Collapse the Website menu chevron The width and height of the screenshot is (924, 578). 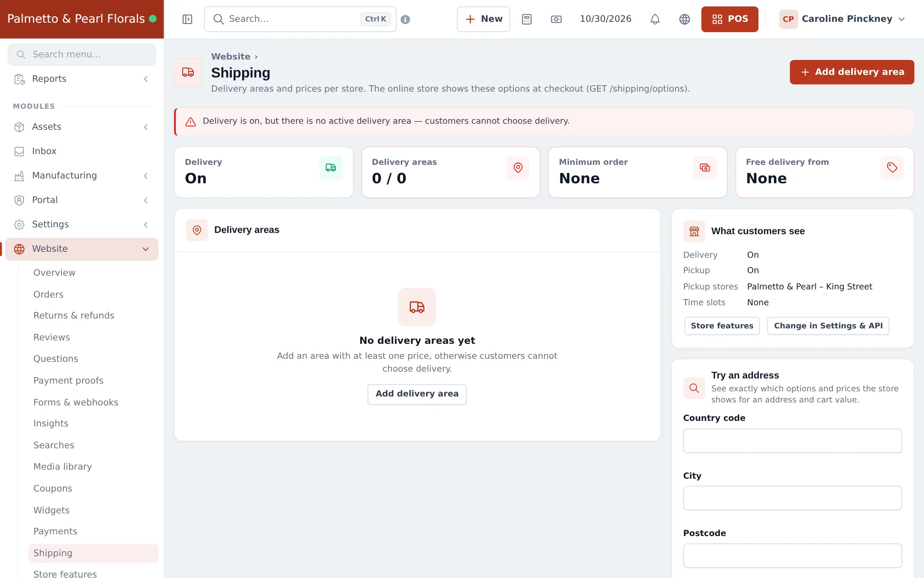(146, 249)
